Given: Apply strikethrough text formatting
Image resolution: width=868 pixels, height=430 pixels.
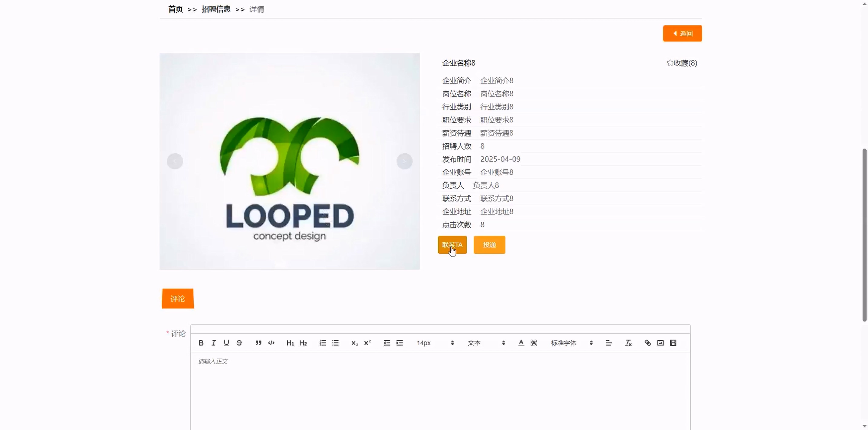Looking at the screenshot, I should click(x=239, y=343).
